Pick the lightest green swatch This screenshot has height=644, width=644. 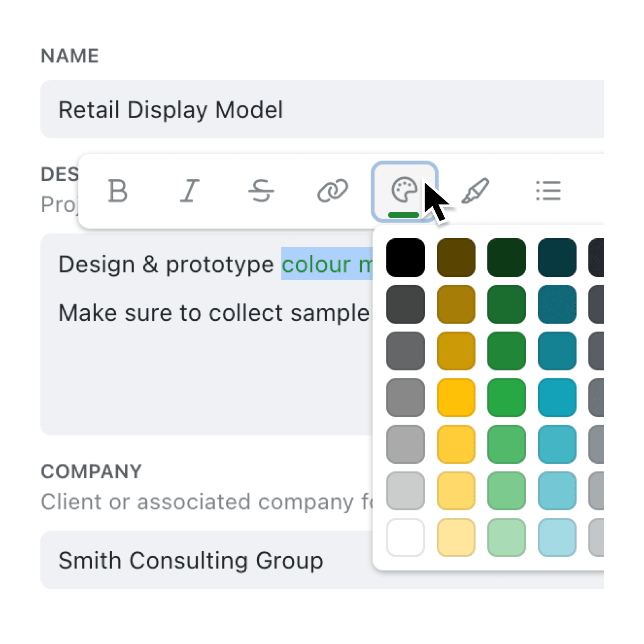(x=506, y=537)
